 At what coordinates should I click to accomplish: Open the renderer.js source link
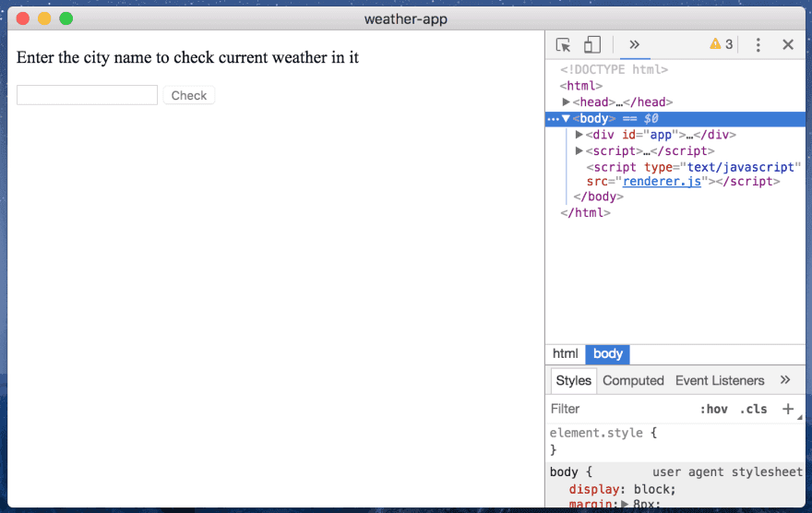click(662, 182)
